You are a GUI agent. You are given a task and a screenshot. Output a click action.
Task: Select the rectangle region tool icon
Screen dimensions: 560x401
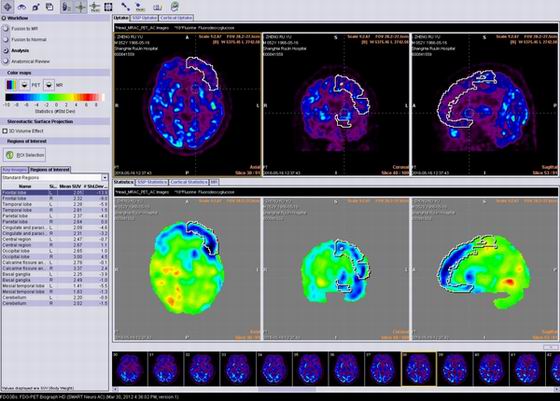[x=108, y=7]
